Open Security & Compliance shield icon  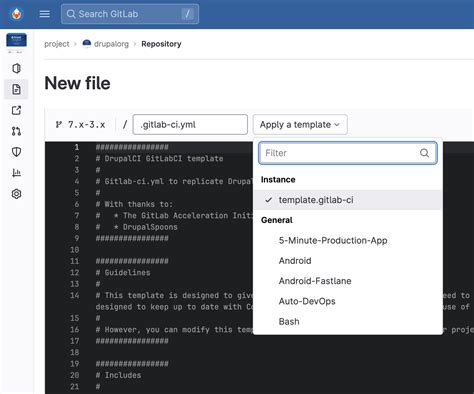click(16, 152)
